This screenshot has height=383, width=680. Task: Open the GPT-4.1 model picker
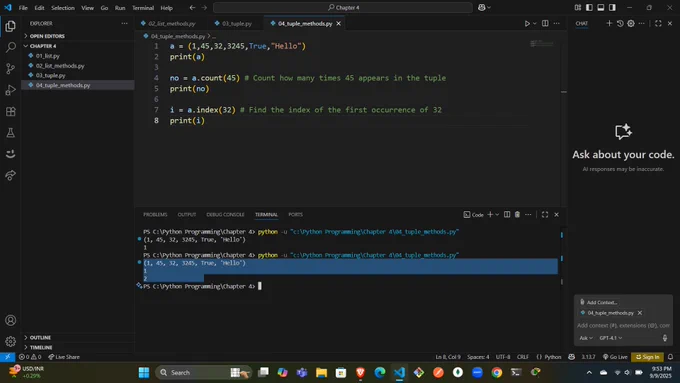pos(611,338)
